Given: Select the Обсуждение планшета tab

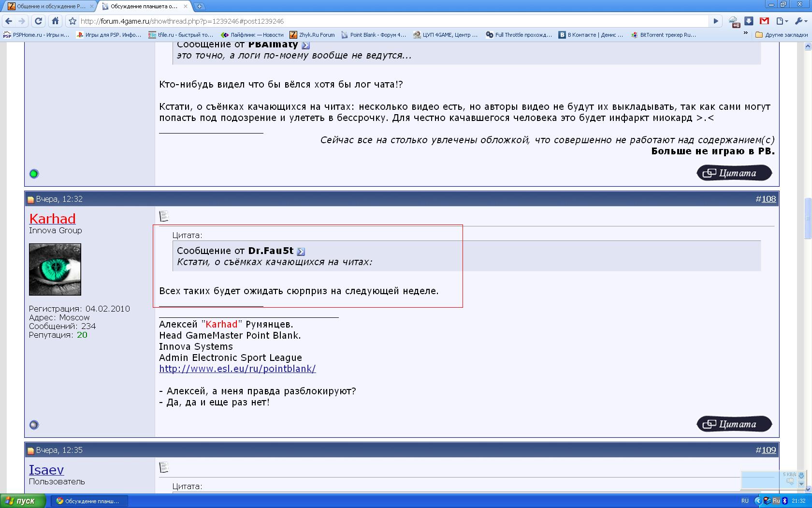Looking at the screenshot, I should 144,6.
